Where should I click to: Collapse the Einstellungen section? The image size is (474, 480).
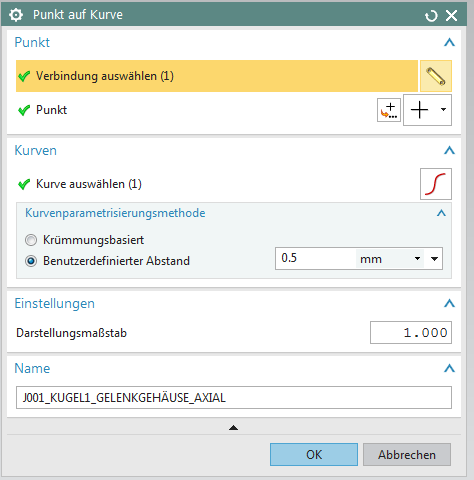(449, 303)
